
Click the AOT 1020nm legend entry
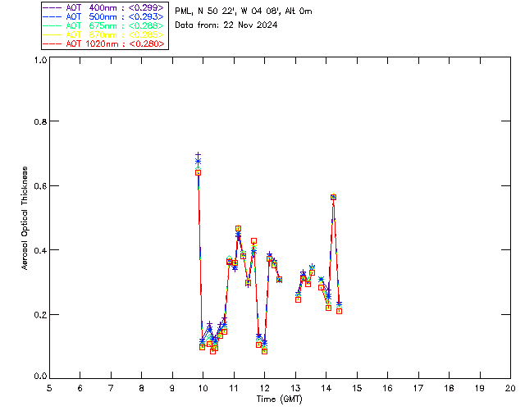tap(103, 43)
